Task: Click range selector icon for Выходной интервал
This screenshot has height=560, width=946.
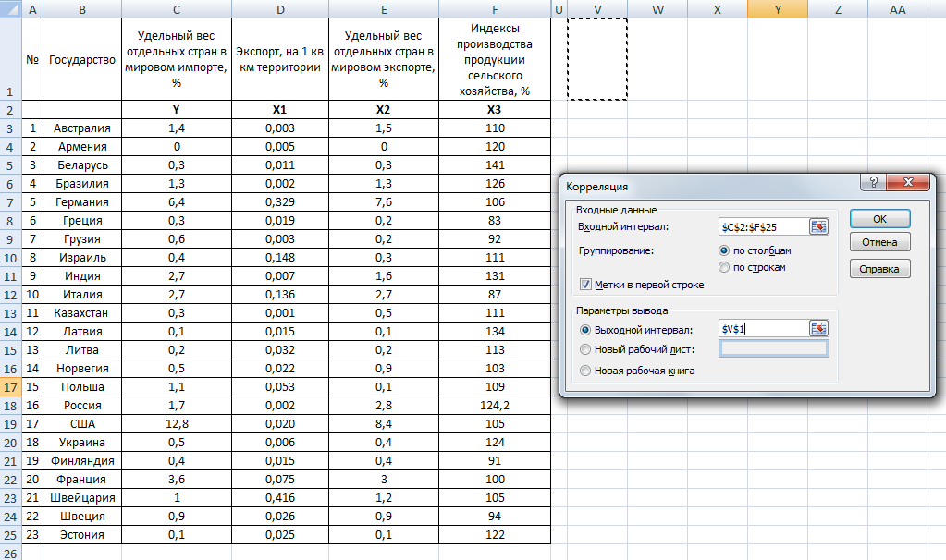Action: pos(818,329)
